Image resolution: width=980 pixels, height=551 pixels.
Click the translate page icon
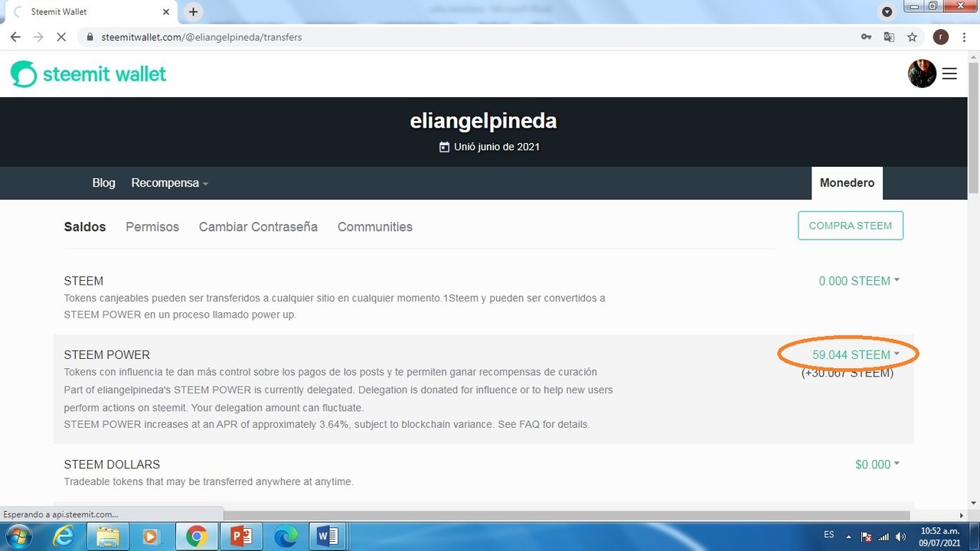coord(889,37)
